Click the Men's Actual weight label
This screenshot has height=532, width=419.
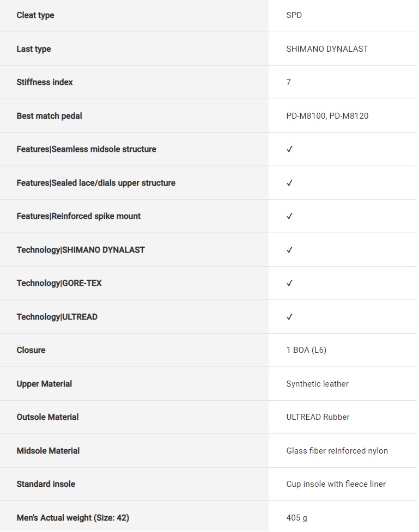pos(73,518)
